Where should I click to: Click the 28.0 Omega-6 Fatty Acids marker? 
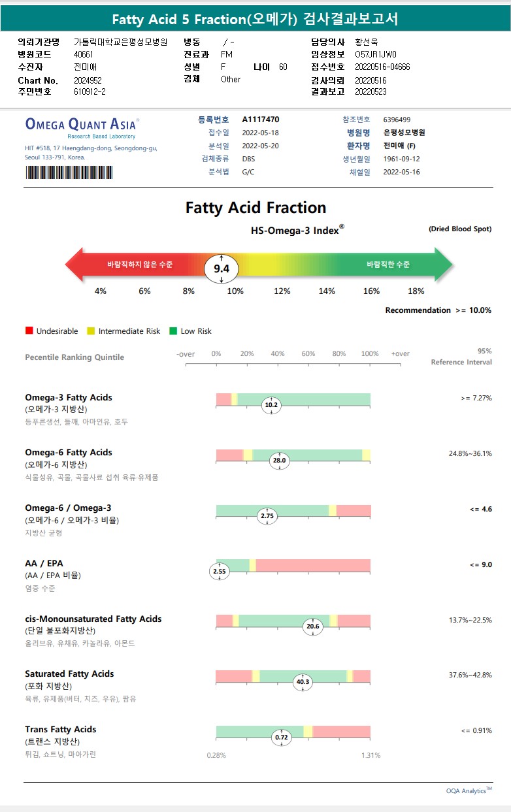tap(280, 461)
